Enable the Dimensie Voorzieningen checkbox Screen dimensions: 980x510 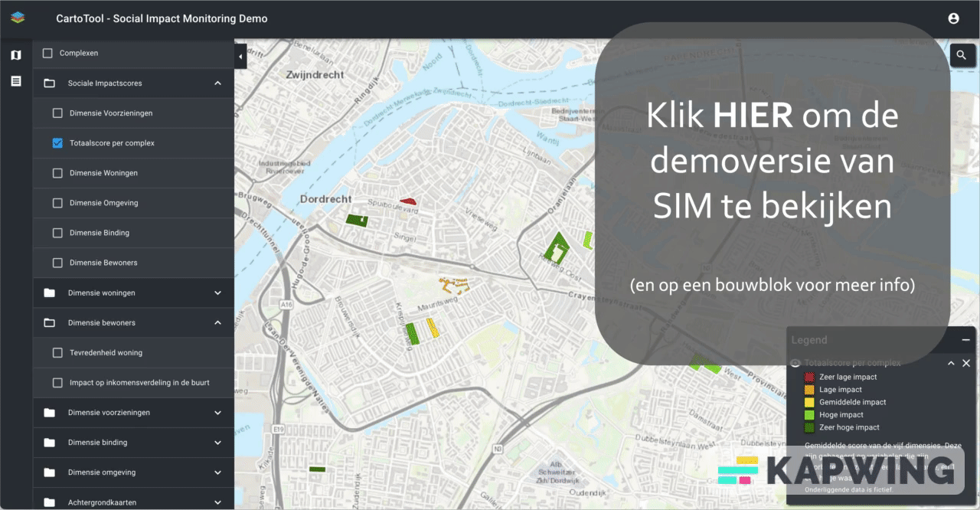pos(57,113)
